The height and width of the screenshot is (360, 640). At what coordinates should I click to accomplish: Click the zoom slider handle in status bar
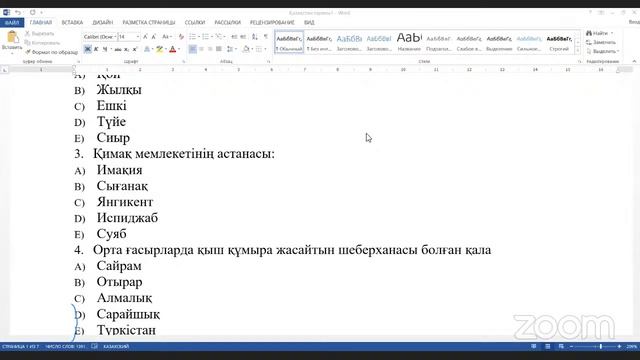coord(601,347)
